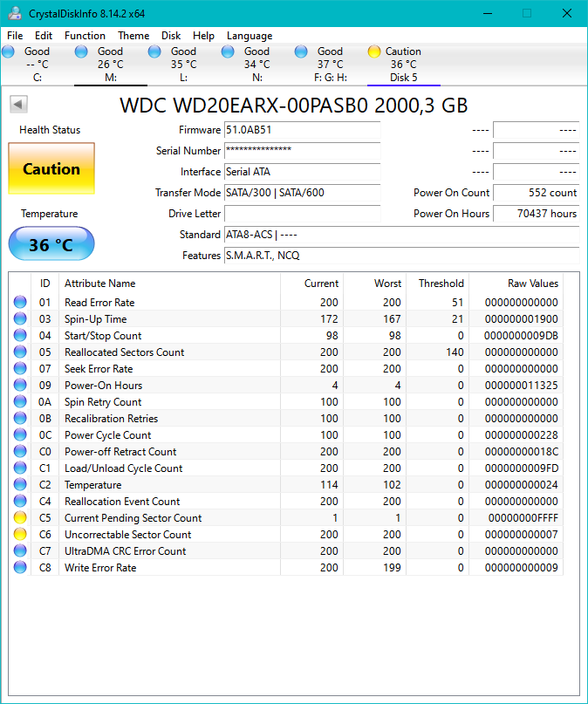
Task: Click the blue orb beside Write Error Rate
Action: point(20,568)
